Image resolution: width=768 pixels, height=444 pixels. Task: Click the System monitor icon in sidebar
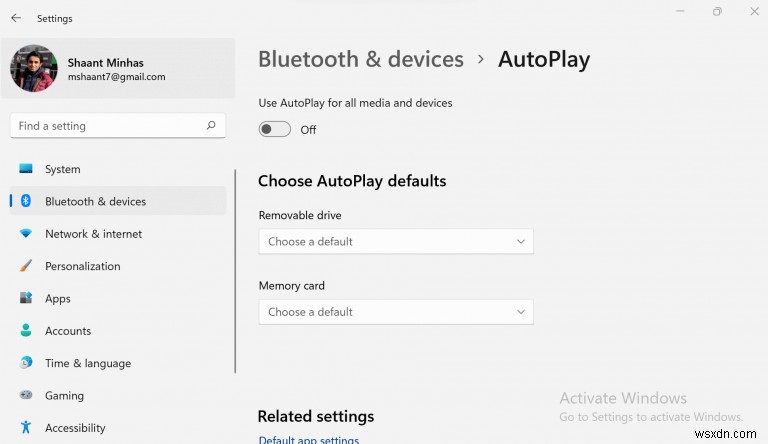point(26,169)
